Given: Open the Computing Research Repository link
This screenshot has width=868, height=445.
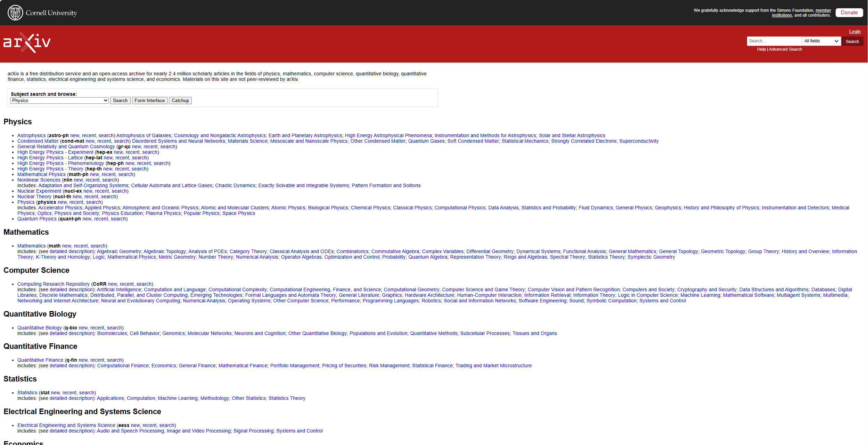Looking at the screenshot, I should [54, 284].
